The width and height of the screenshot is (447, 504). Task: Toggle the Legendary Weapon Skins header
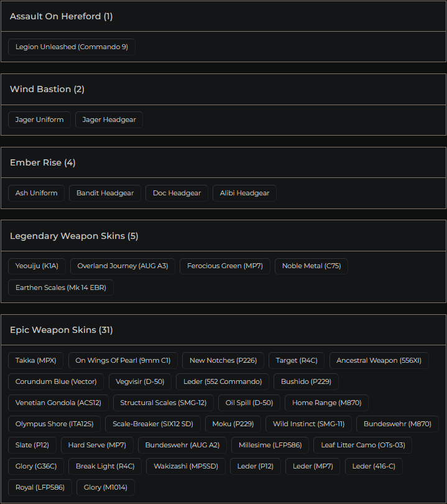[x=223, y=236]
